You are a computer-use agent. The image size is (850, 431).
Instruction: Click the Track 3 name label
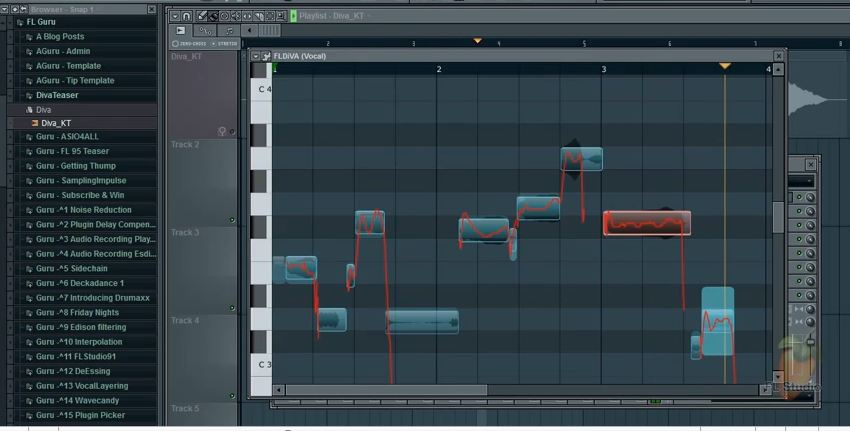[x=185, y=233]
